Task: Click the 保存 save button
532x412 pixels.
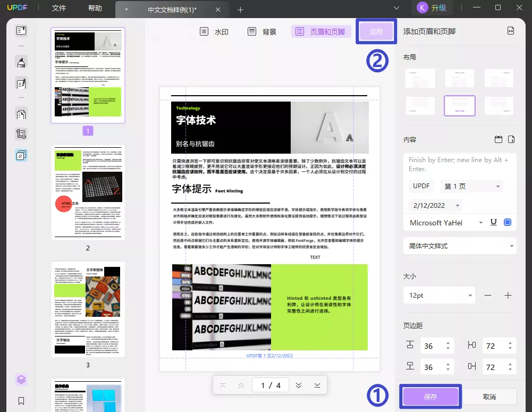Action: point(430,397)
